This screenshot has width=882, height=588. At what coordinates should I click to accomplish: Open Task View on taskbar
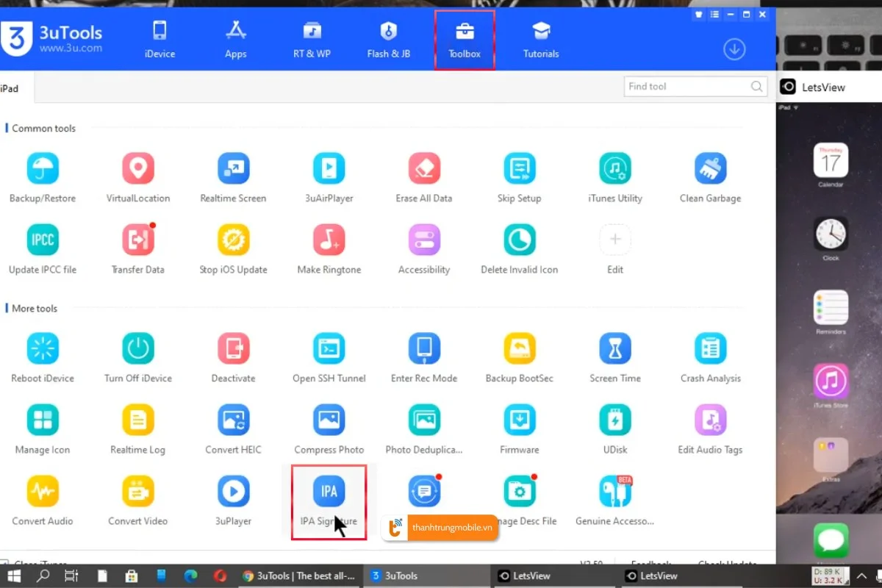click(71, 576)
